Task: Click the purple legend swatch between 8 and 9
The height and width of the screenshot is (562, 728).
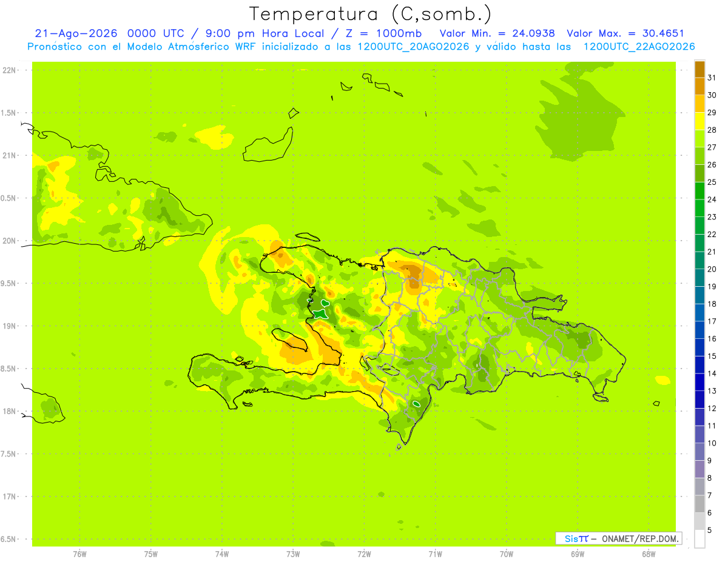Action: (699, 469)
